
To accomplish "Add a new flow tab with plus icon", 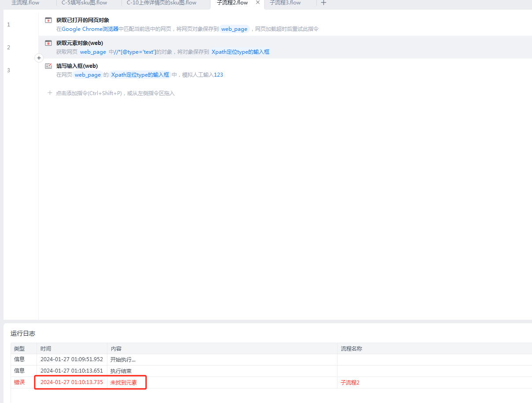I will 323,3.
